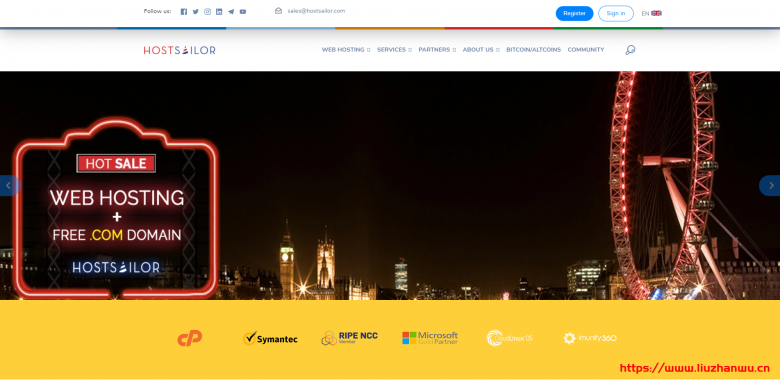Viewport: 780px width, 384px height.
Task: Expand the Partners menu
Action: click(437, 50)
